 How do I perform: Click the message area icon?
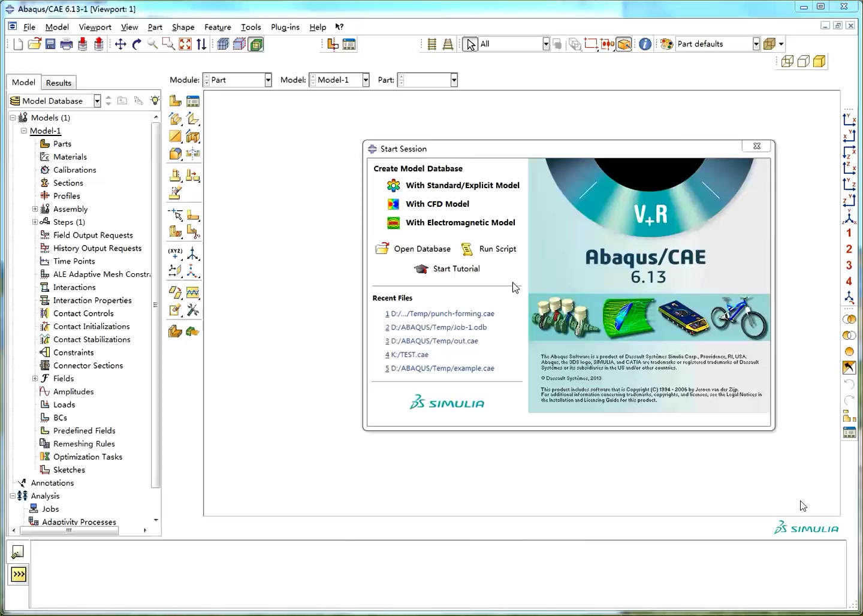(x=19, y=552)
